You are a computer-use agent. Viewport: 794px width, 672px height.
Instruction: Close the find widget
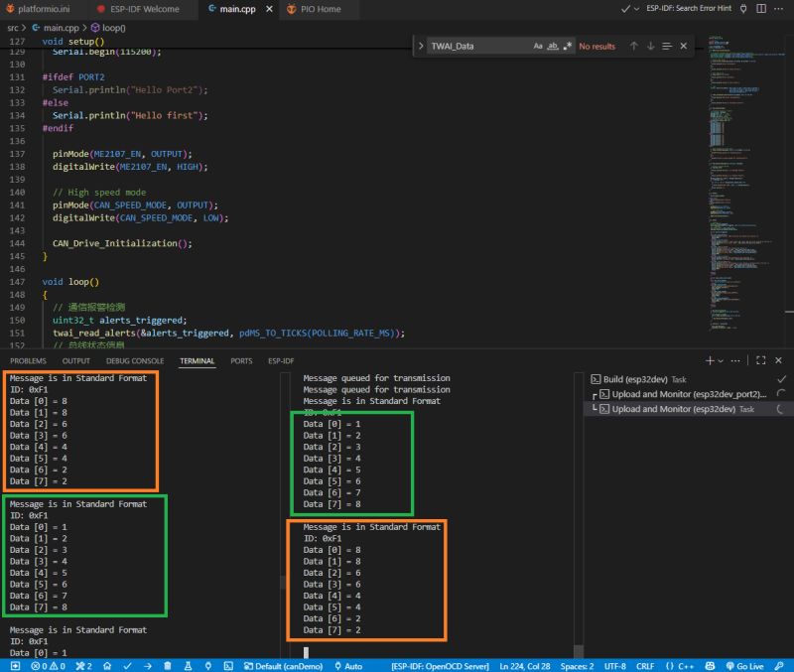click(684, 46)
